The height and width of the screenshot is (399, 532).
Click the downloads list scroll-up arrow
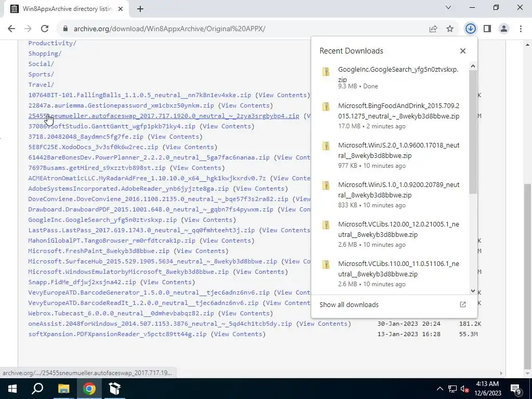point(473,66)
